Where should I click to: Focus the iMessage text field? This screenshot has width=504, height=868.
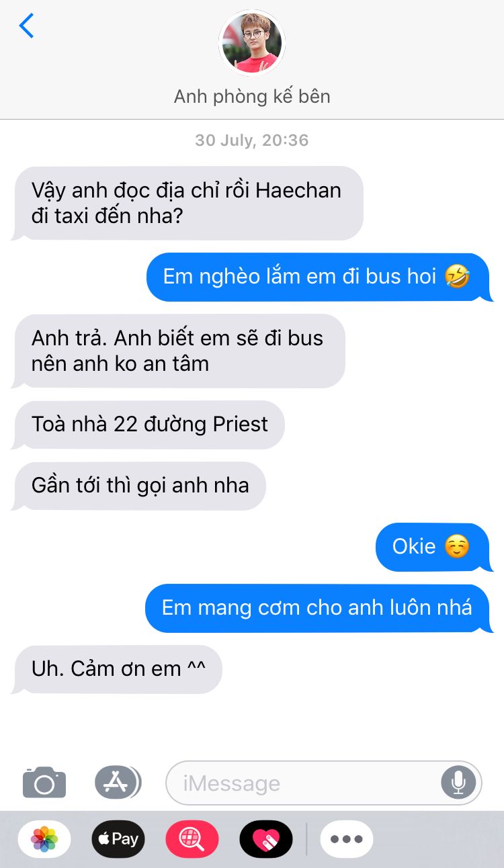(x=324, y=783)
